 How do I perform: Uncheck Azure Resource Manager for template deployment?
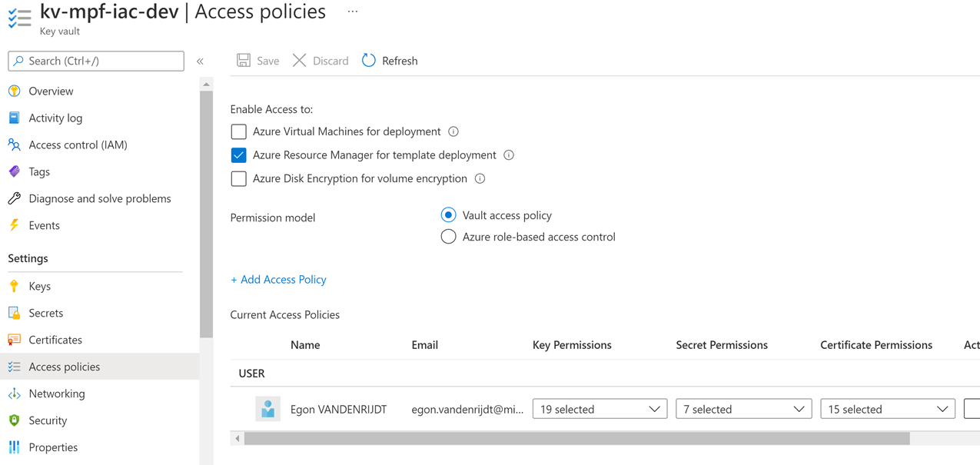click(x=239, y=155)
